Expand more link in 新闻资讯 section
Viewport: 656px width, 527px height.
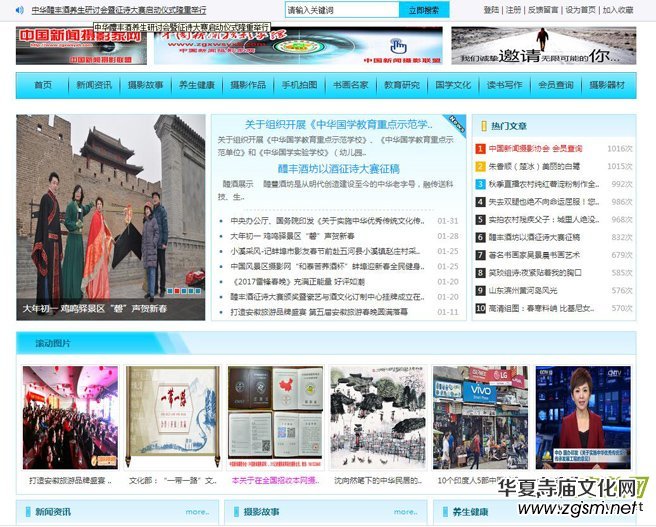click(x=196, y=512)
